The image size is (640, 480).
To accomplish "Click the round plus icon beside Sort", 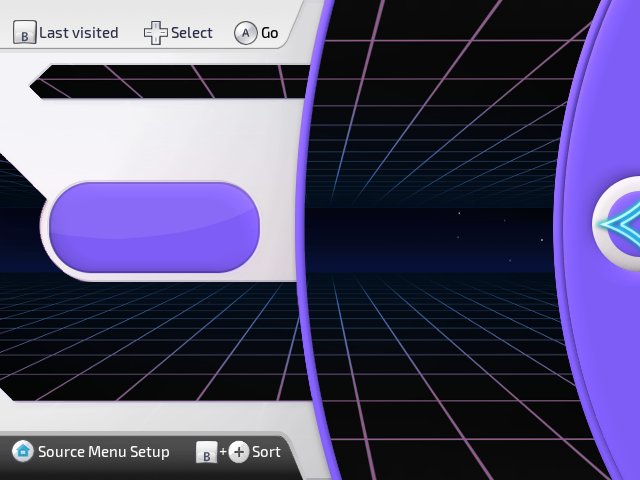I will click(239, 452).
